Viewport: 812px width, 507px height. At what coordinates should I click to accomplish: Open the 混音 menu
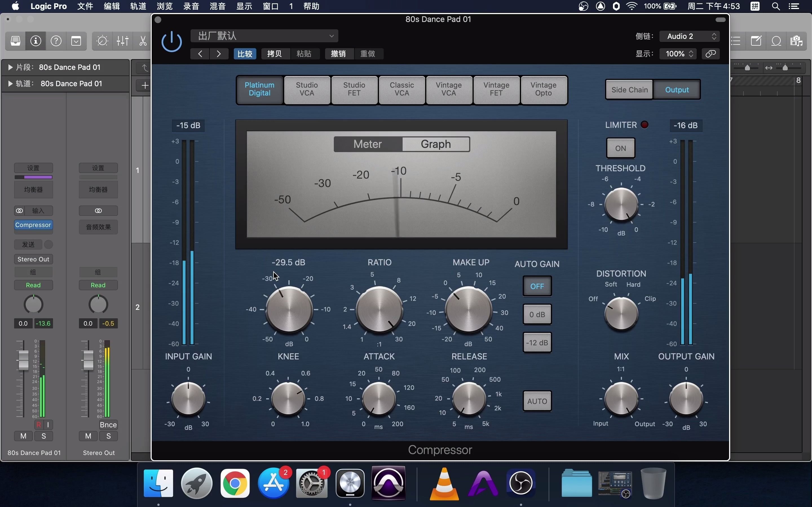click(x=217, y=6)
